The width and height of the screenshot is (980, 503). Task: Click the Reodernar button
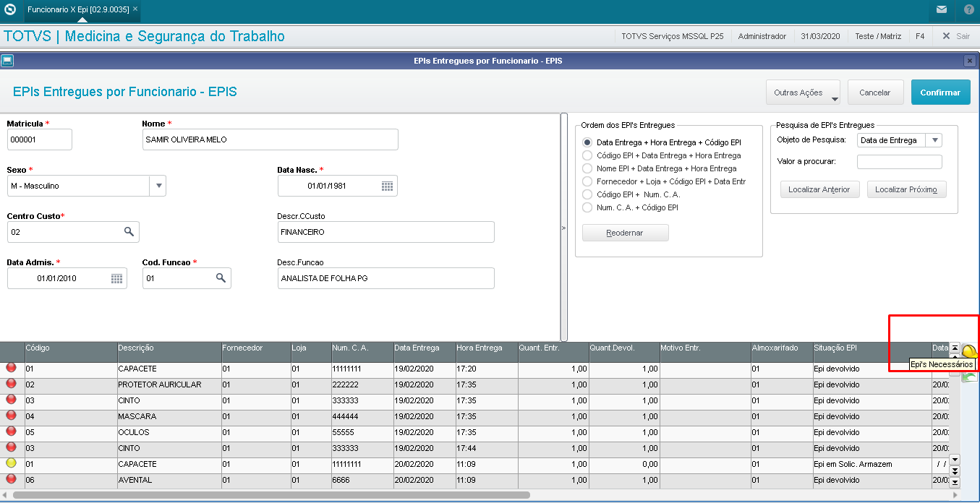point(626,233)
